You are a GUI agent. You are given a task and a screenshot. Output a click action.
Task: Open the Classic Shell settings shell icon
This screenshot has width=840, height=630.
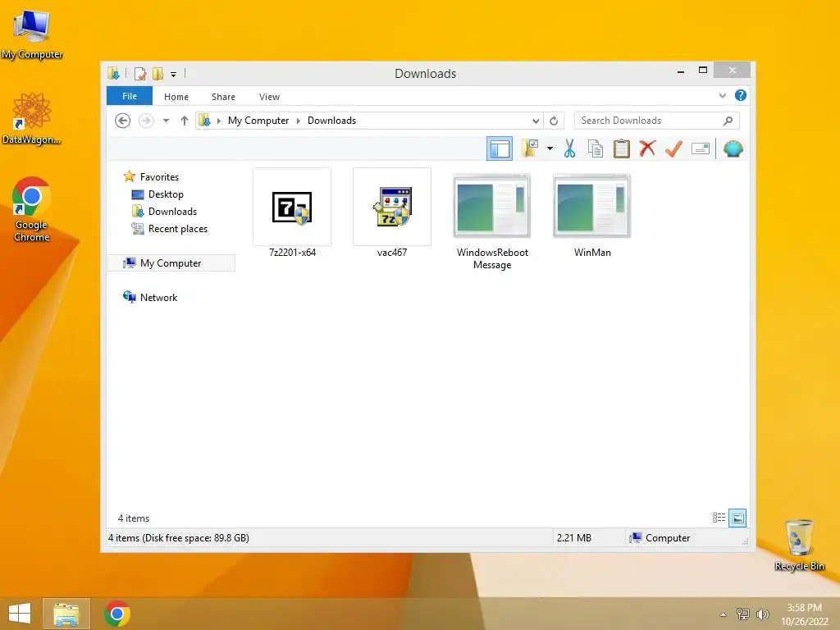point(733,148)
